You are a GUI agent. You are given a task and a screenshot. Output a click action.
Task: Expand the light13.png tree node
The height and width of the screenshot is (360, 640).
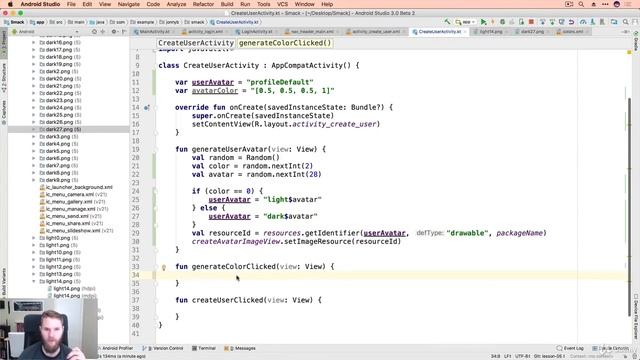tap(34, 274)
